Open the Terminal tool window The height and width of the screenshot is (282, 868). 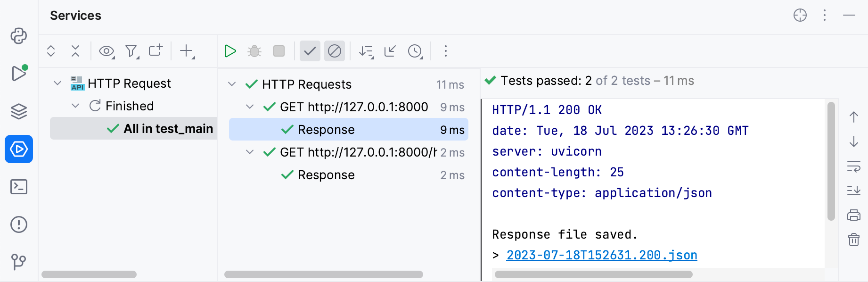(18, 187)
